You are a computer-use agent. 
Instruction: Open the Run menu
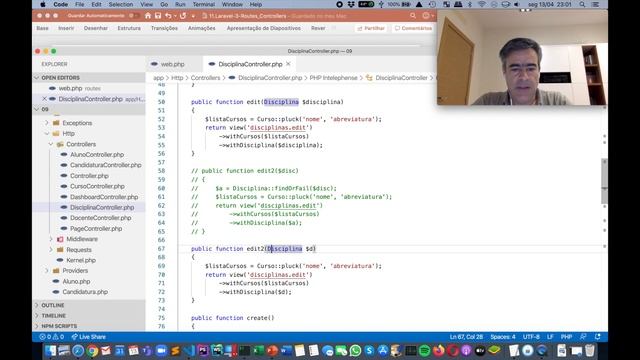pyautogui.click(x=180, y=4)
